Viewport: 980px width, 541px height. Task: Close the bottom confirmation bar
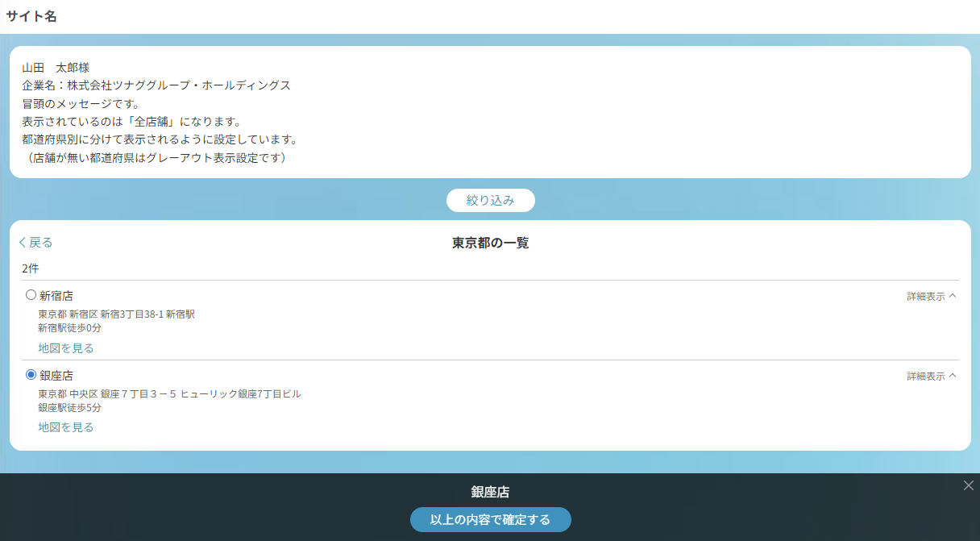pos(968,485)
